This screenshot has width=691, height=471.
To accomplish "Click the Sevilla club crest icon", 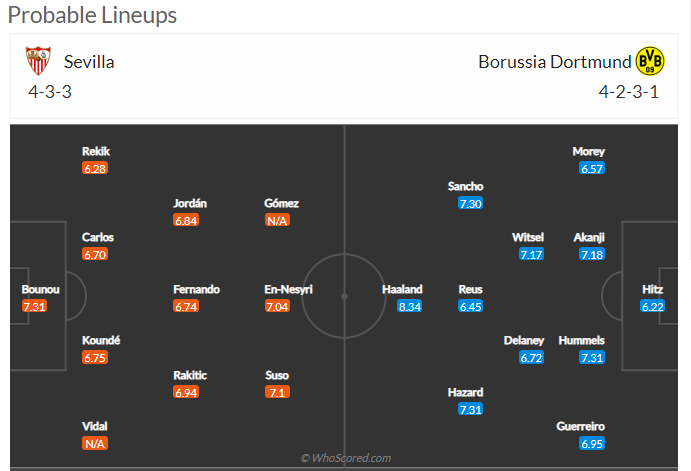I will click(x=37, y=61).
